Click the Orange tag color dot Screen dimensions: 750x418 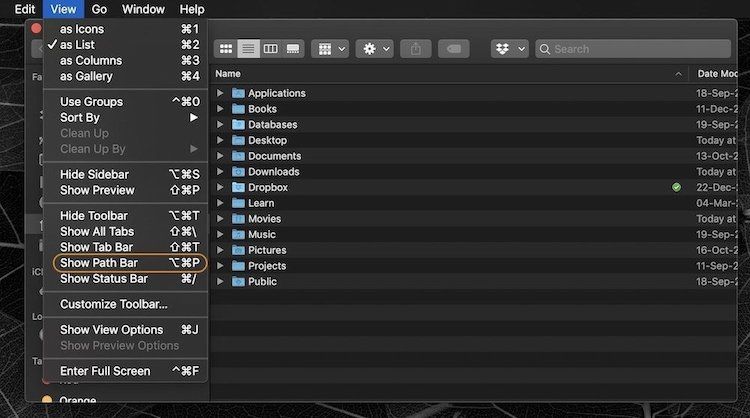point(47,400)
